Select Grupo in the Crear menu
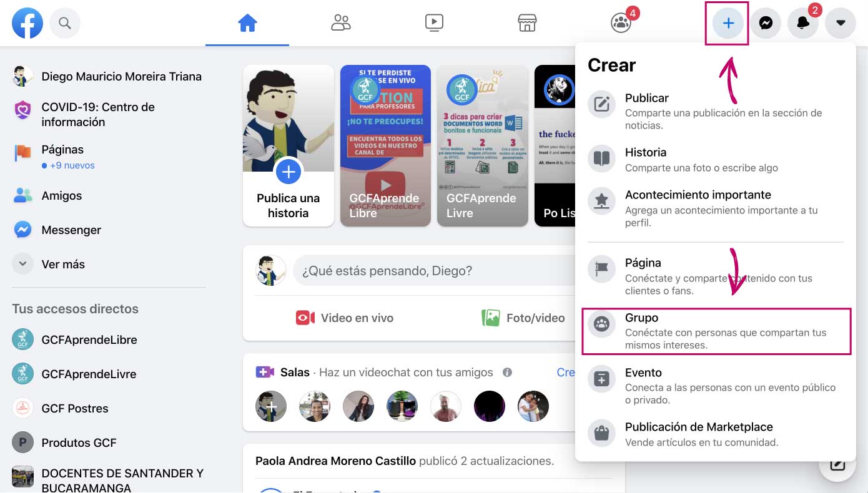The width and height of the screenshot is (868, 493). coord(716,331)
